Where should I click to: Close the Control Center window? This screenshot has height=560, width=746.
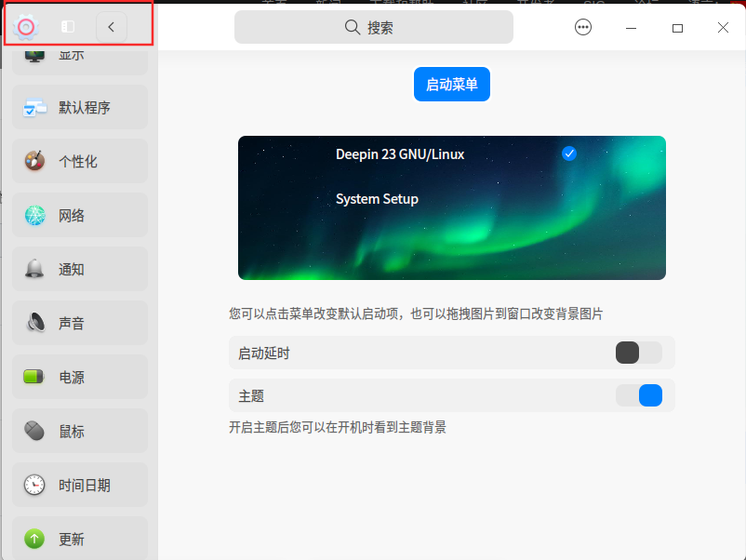click(x=723, y=28)
